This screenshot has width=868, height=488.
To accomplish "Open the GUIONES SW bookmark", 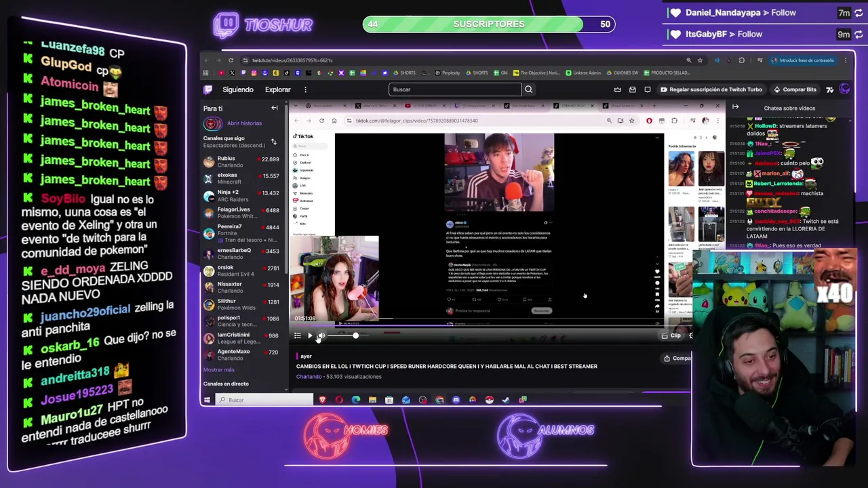I will coord(622,73).
